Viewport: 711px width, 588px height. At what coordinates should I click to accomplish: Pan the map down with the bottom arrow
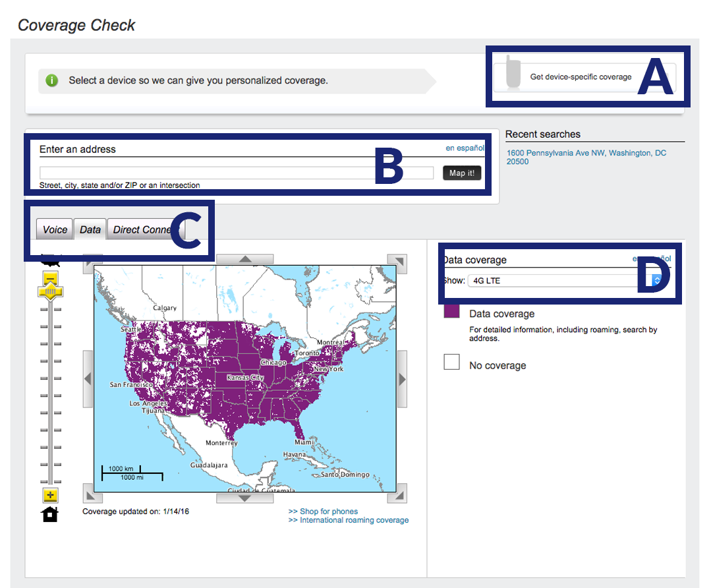(245, 498)
